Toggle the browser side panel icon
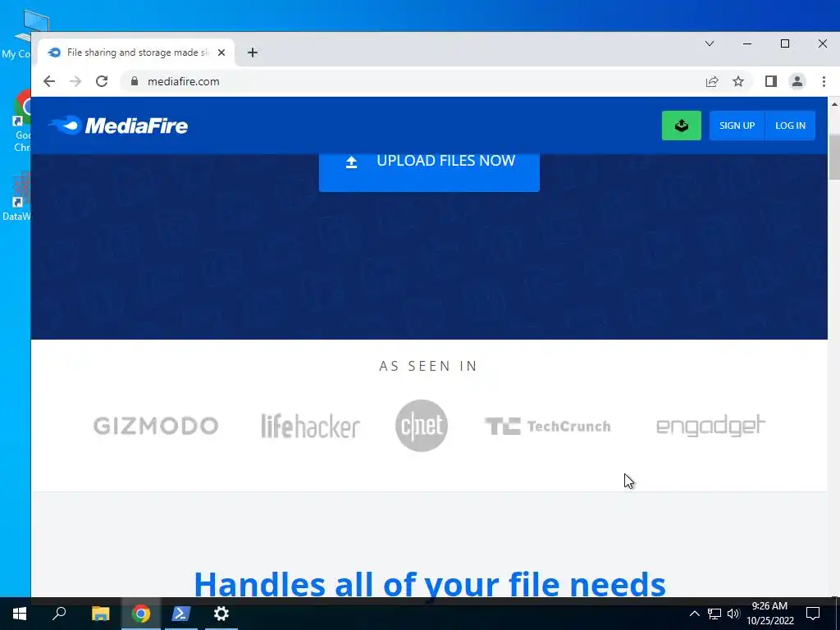This screenshot has height=630, width=840. pos(771,81)
